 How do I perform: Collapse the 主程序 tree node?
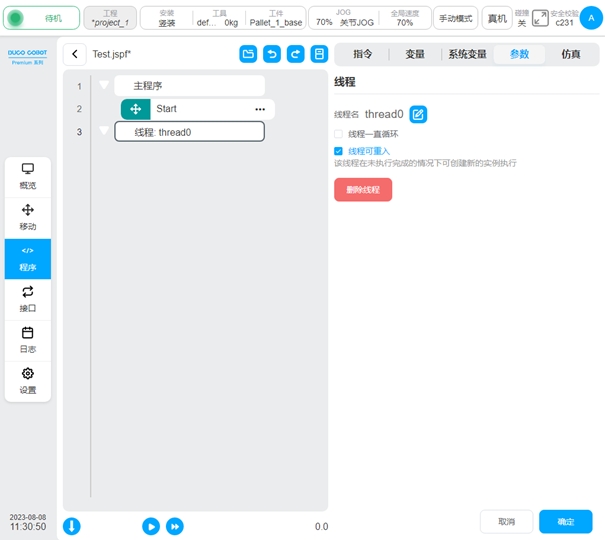click(104, 86)
